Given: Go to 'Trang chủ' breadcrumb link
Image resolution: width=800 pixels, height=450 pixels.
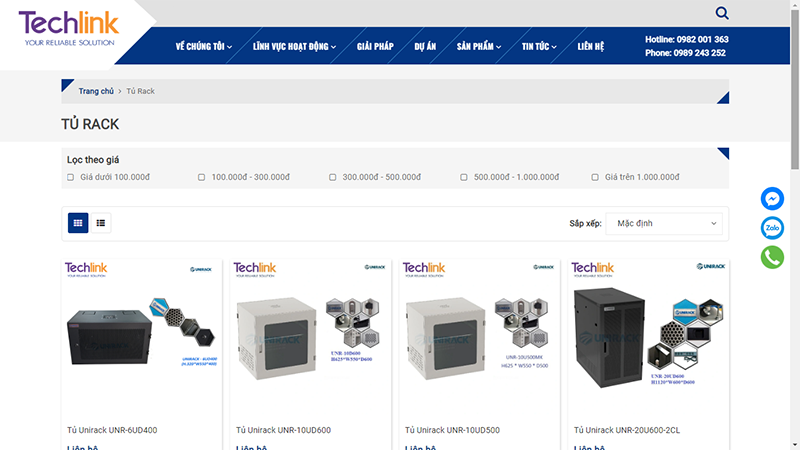Looking at the screenshot, I should click(x=96, y=91).
